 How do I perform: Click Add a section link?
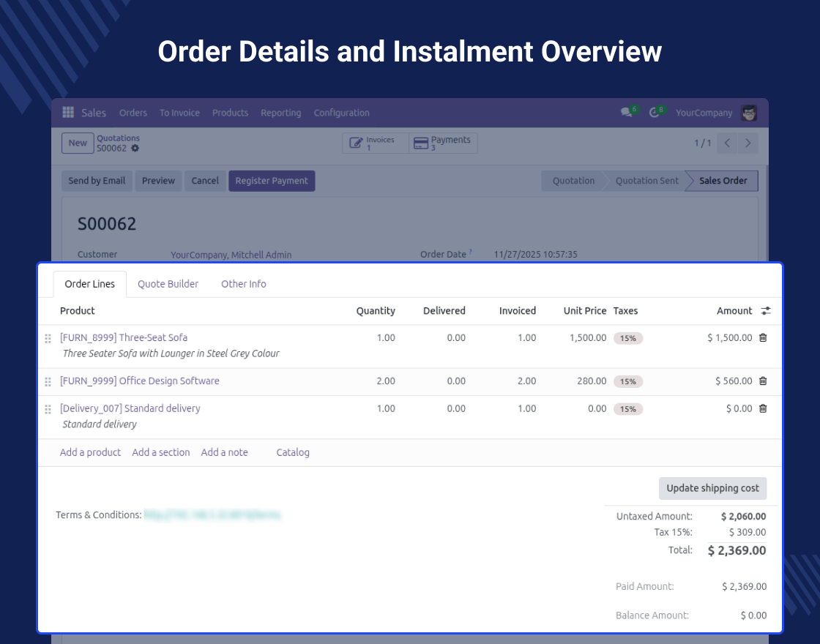(161, 452)
